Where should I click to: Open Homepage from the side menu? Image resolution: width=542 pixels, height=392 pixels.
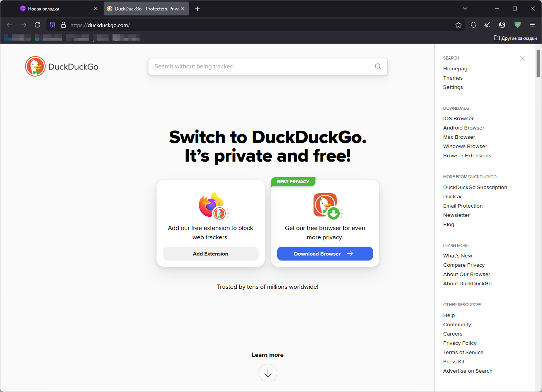pos(457,68)
